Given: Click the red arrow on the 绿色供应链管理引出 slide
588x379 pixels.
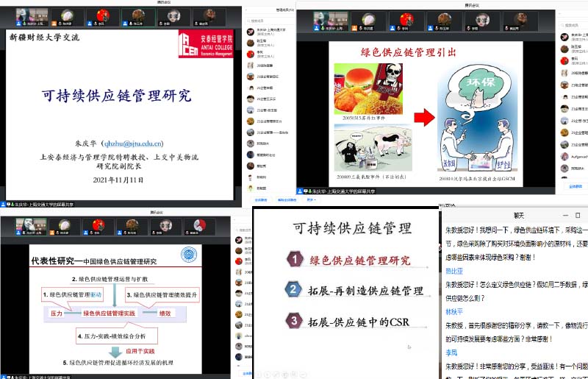Looking at the screenshot, I should (422, 118).
